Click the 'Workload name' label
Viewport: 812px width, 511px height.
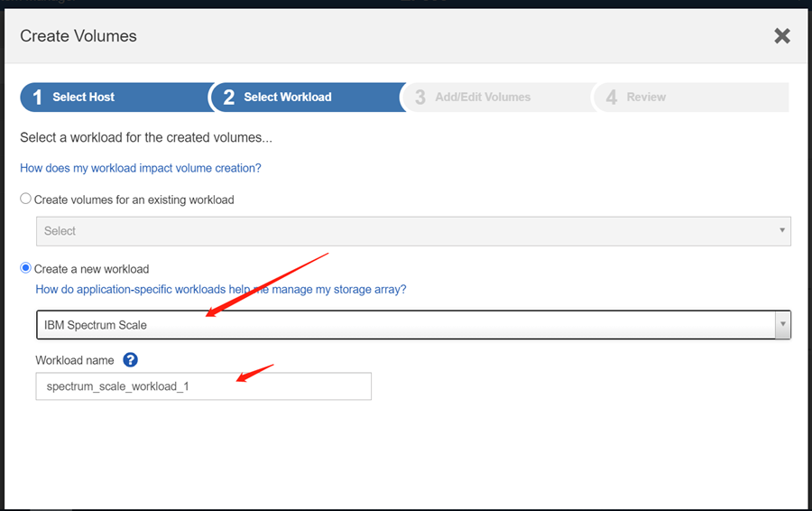point(75,360)
